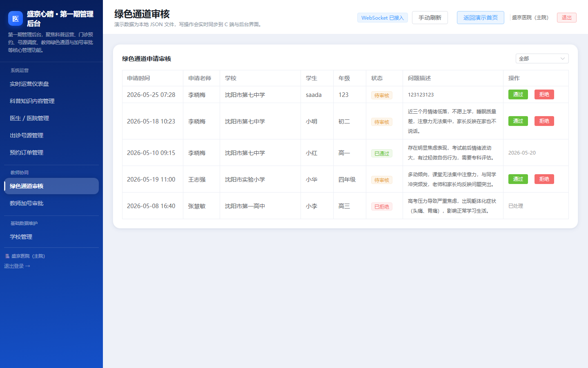Click school cell 沈阳市实验小学
588x368 pixels.
245,180
